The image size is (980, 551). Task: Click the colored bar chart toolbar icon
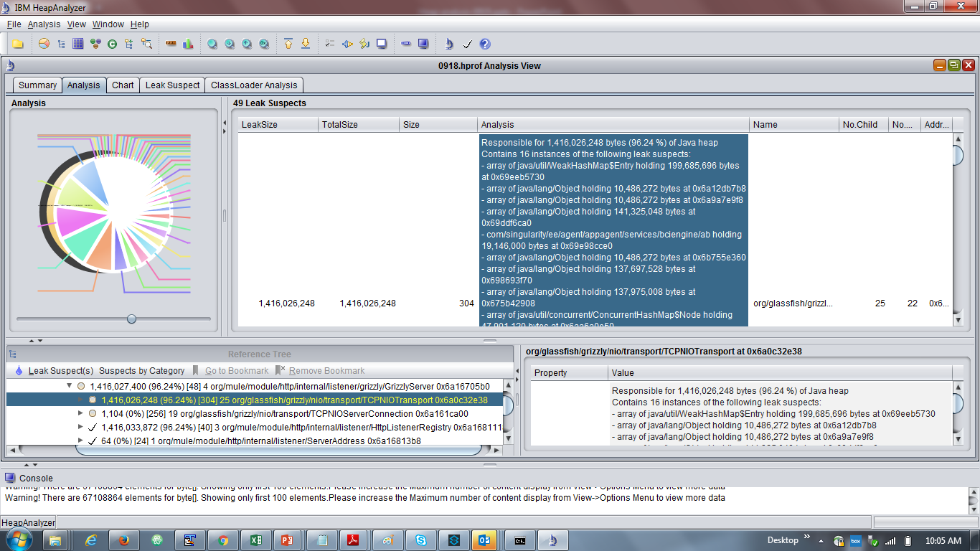(x=188, y=44)
